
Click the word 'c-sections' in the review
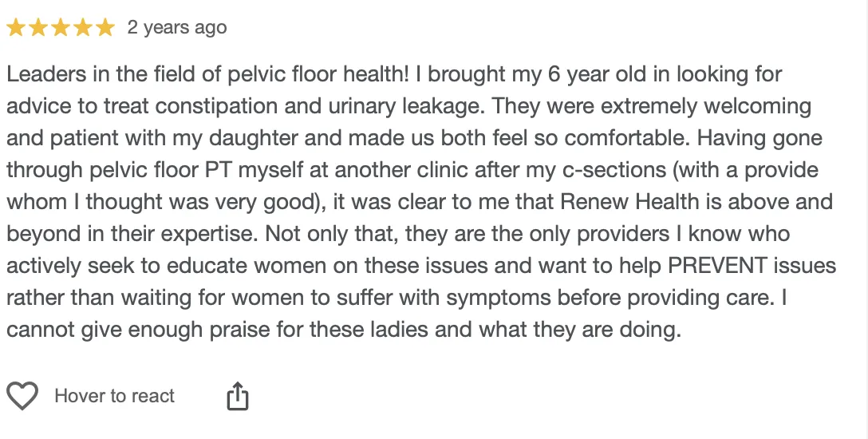pyautogui.click(x=614, y=169)
